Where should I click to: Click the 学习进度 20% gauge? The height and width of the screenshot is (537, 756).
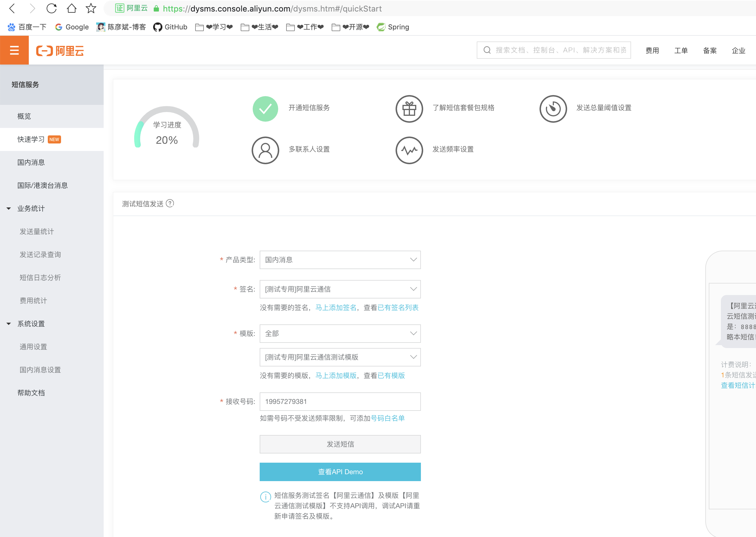166,127
